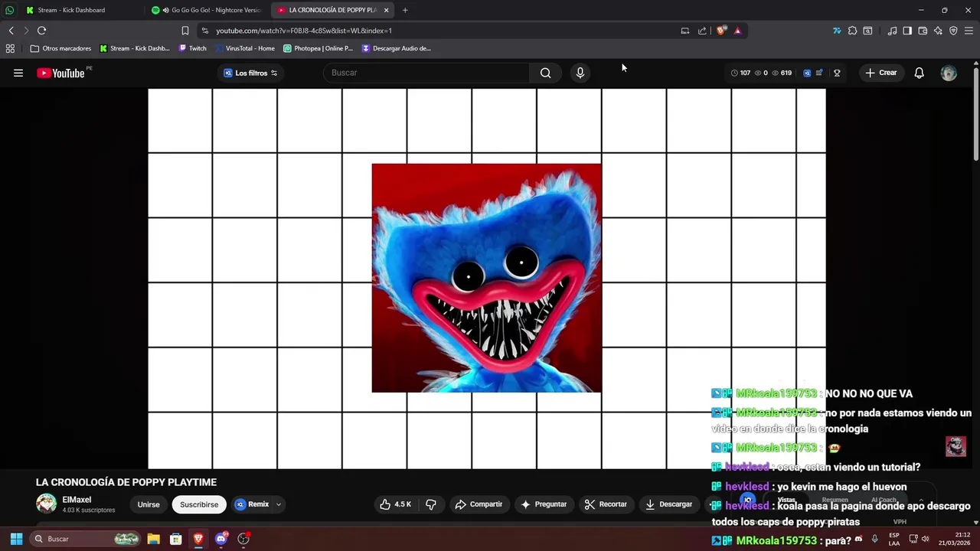Open a new browser tab
The height and width of the screenshot is (551, 980).
(405, 10)
